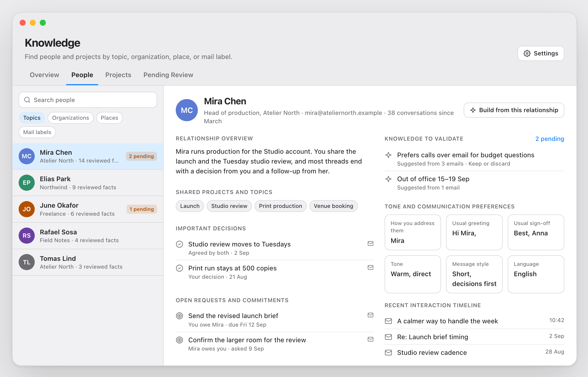Image resolution: width=588 pixels, height=377 pixels.
Task: Click the checkmark icon beside Studio review moves to Tuesdays
Action: tap(179, 244)
